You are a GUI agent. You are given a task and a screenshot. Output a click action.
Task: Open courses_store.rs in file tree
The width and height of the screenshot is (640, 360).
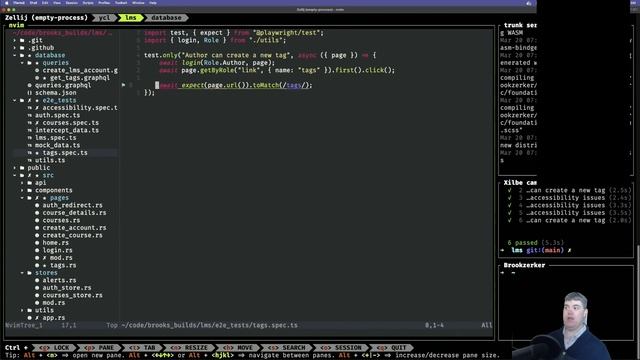73,295
